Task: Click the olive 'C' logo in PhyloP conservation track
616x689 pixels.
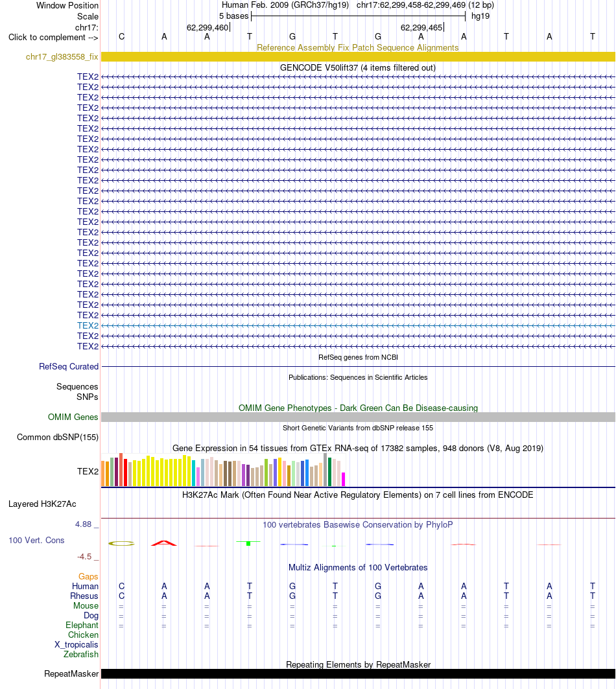Action: point(121,544)
